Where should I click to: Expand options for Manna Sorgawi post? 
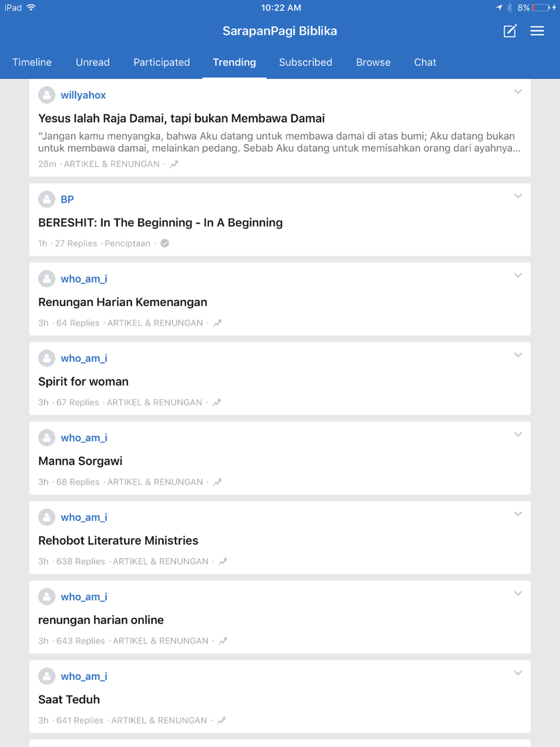pos(518,435)
